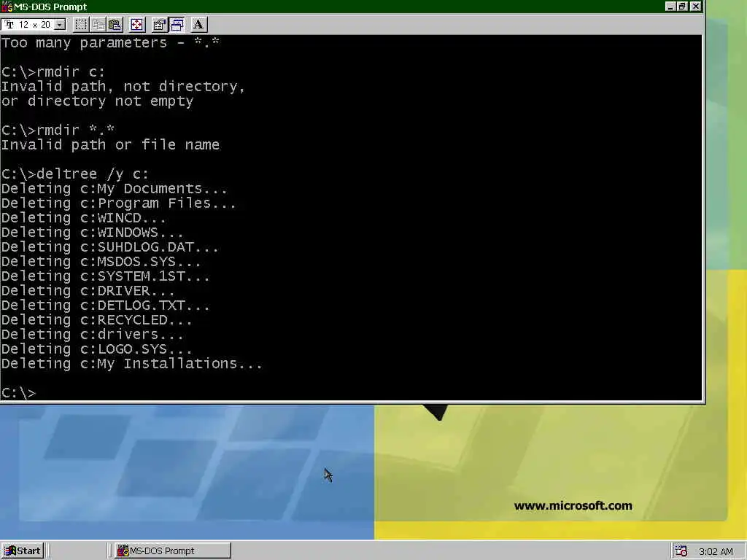The height and width of the screenshot is (560, 747).
Task: Open Properties from the toolbar icon
Action: pyautogui.click(x=159, y=24)
